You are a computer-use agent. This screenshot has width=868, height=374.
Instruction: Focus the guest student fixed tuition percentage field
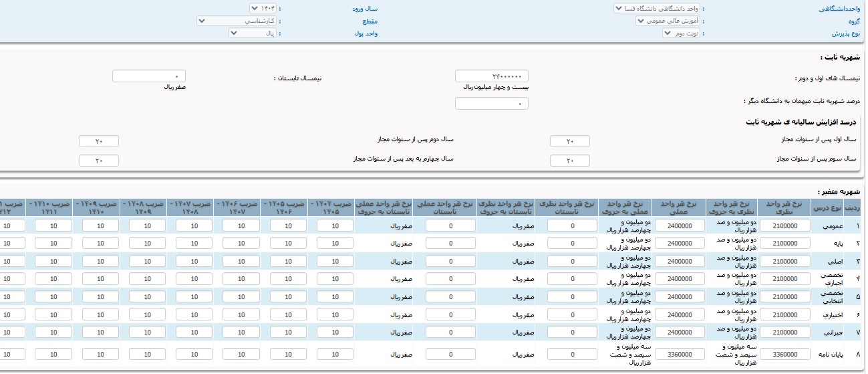491,104
